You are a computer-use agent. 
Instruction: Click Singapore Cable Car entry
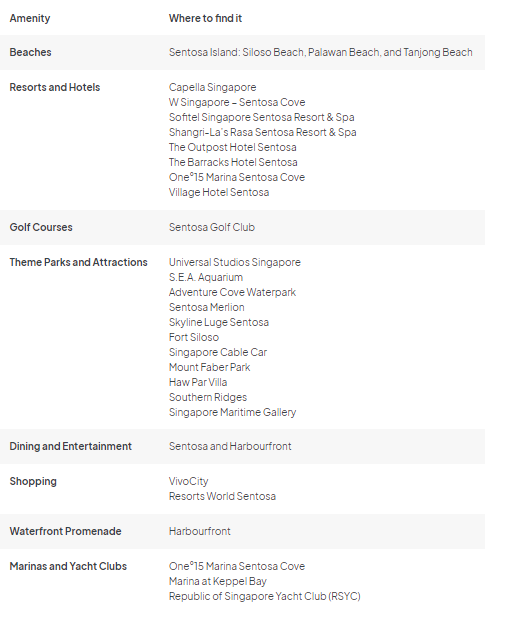(218, 352)
